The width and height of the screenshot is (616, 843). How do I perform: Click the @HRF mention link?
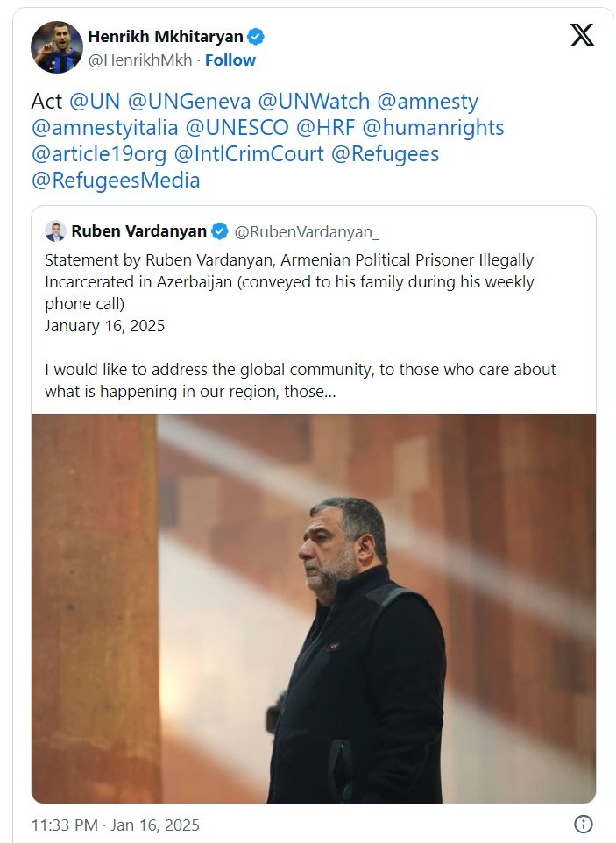coord(325,128)
